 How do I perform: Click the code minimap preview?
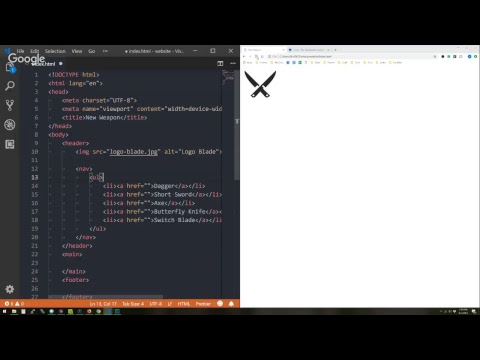pyautogui.click(x=228, y=77)
